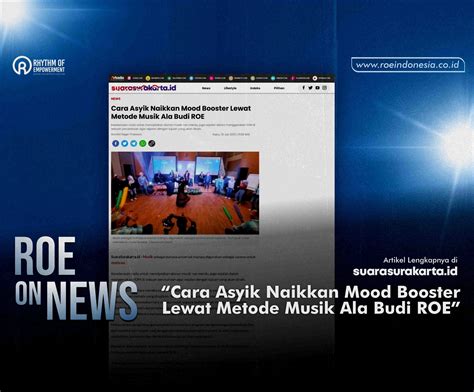Click the 'Artikel Lengkapnya di' text
The width and height of the screenshot is (474, 392).
[x=420, y=260]
